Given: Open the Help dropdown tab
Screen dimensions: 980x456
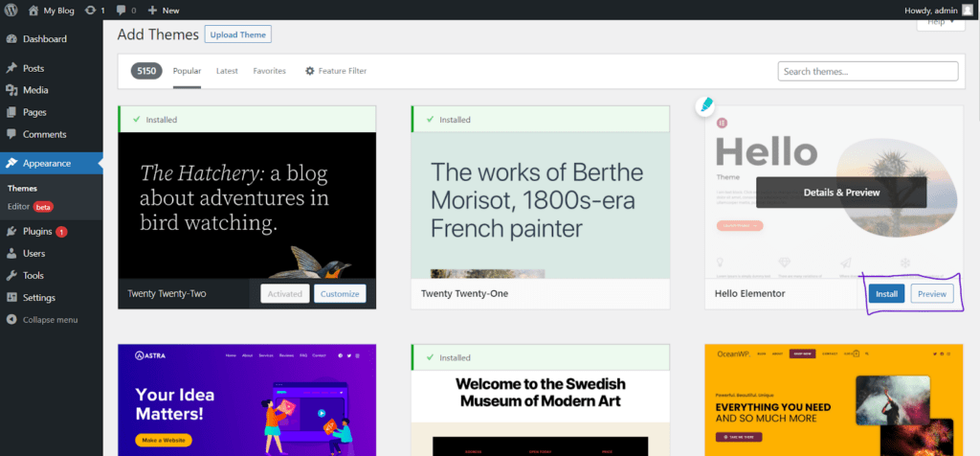Looking at the screenshot, I should (x=942, y=24).
